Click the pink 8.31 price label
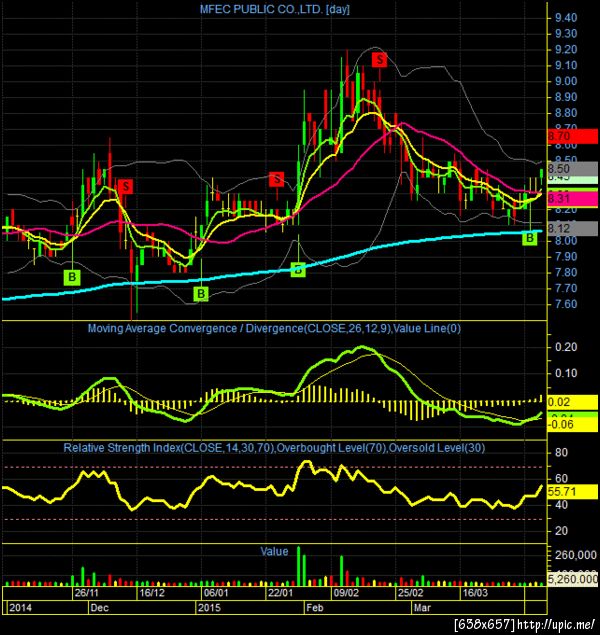Image resolution: width=600 pixels, height=635 pixels. [572, 198]
